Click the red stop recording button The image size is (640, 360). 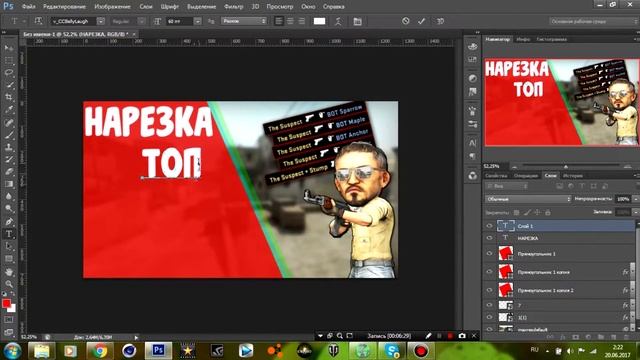pyautogui.click(x=450, y=336)
